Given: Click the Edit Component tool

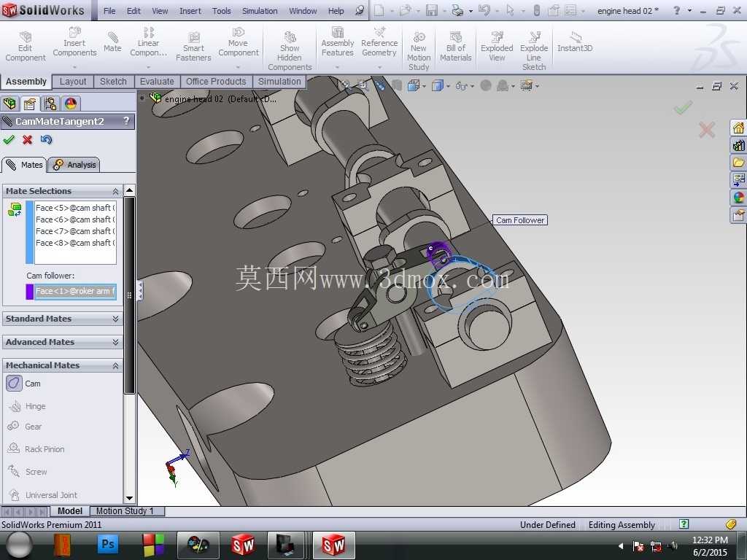Looking at the screenshot, I should coord(26,47).
